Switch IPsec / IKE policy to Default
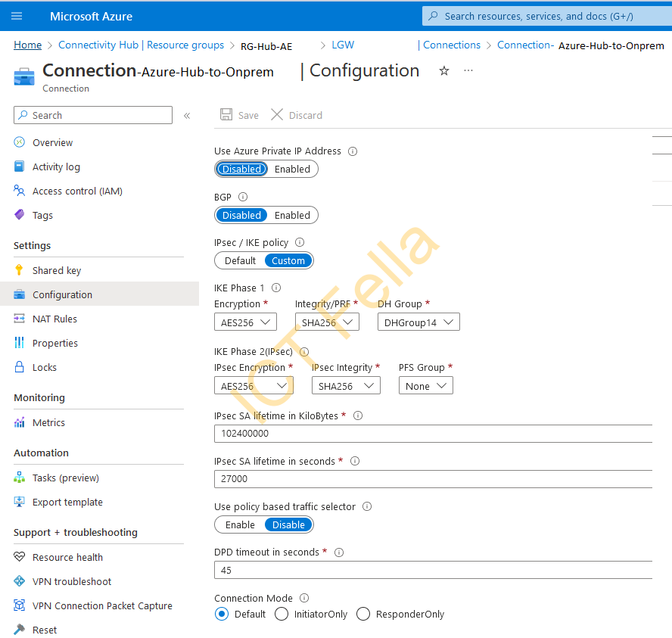Viewport: 672px width, 638px height. [240, 260]
